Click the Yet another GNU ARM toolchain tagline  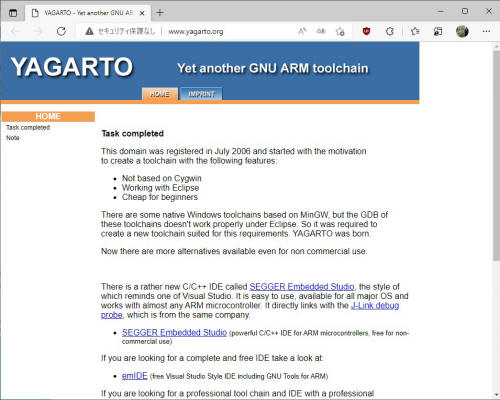[x=273, y=68]
